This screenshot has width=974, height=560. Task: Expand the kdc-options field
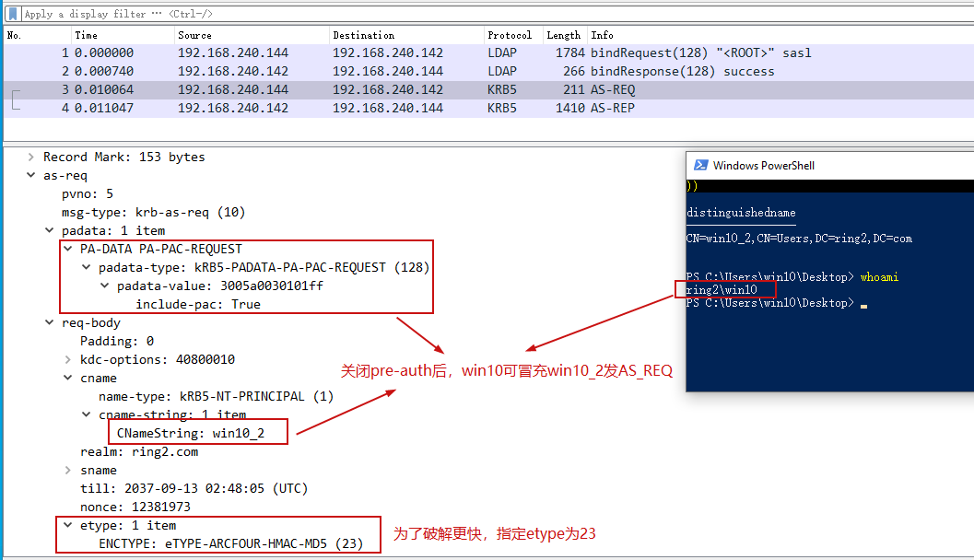point(69,360)
